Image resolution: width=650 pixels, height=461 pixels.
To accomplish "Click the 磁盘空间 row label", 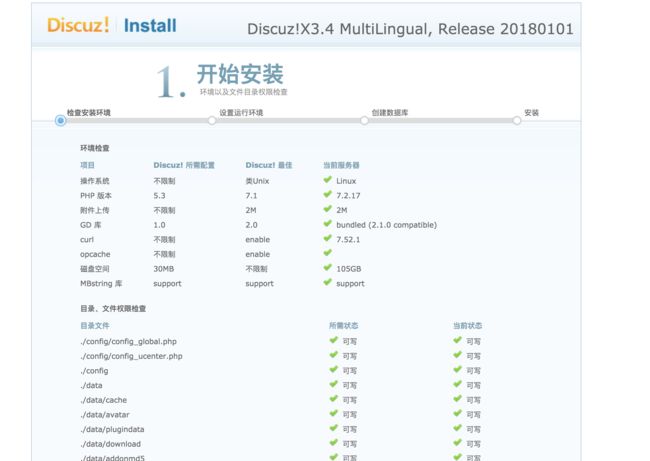I will click(95, 269).
